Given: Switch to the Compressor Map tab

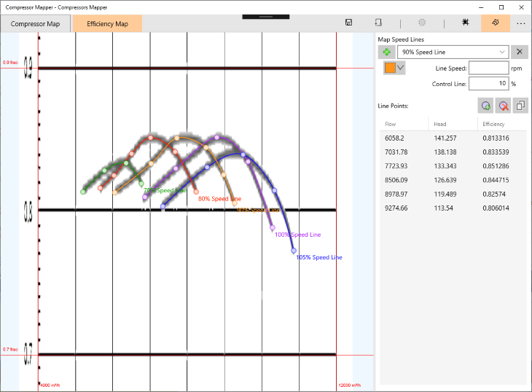Looking at the screenshot, I should 35,24.
